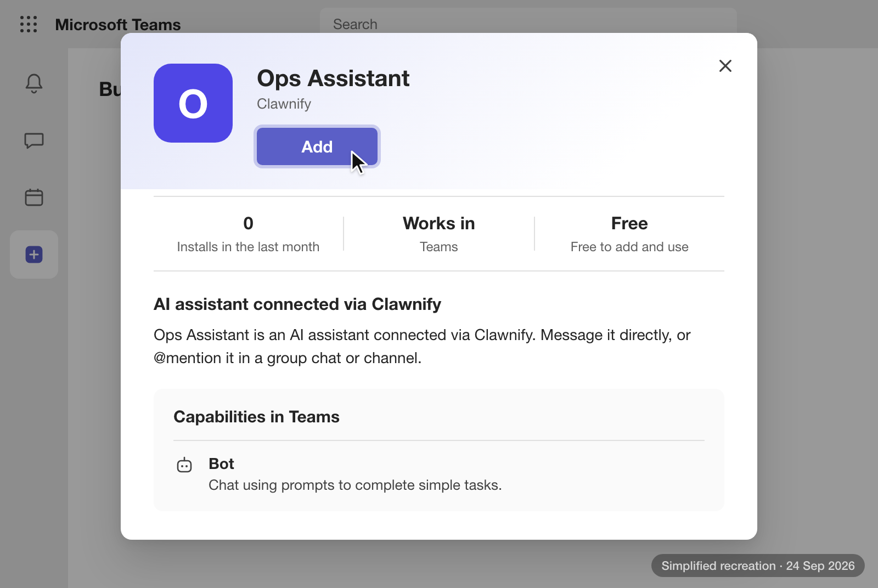Open the Apps plus icon in sidebar
Viewport: 878px width, 588px height.
click(34, 255)
